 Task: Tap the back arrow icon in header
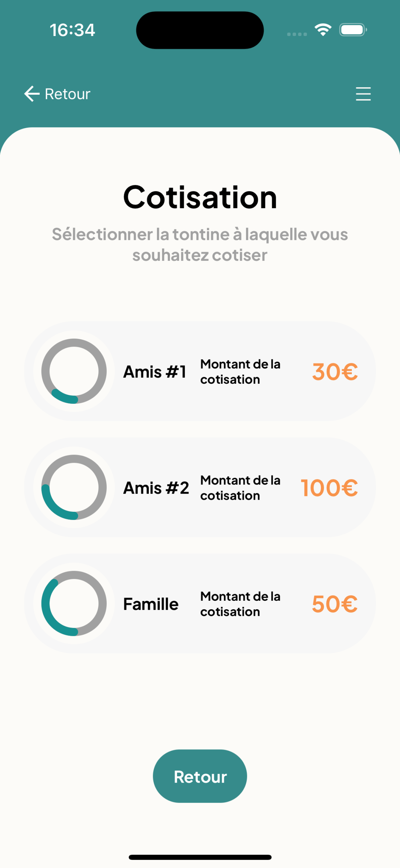32,94
